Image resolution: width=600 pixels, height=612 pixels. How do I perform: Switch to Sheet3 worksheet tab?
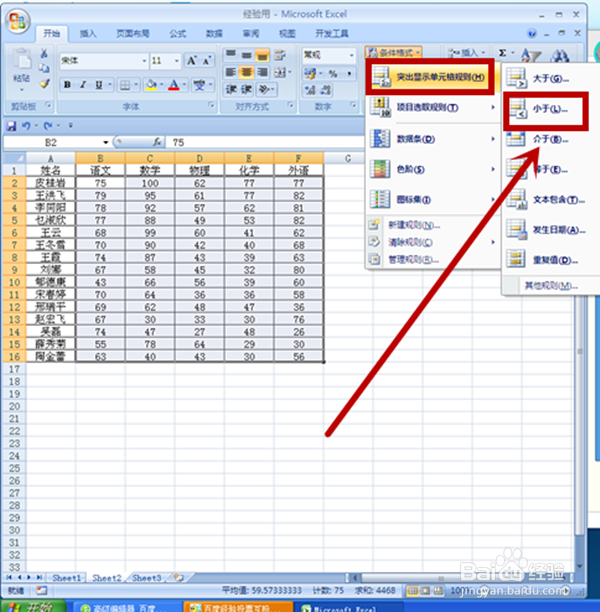tap(146, 578)
